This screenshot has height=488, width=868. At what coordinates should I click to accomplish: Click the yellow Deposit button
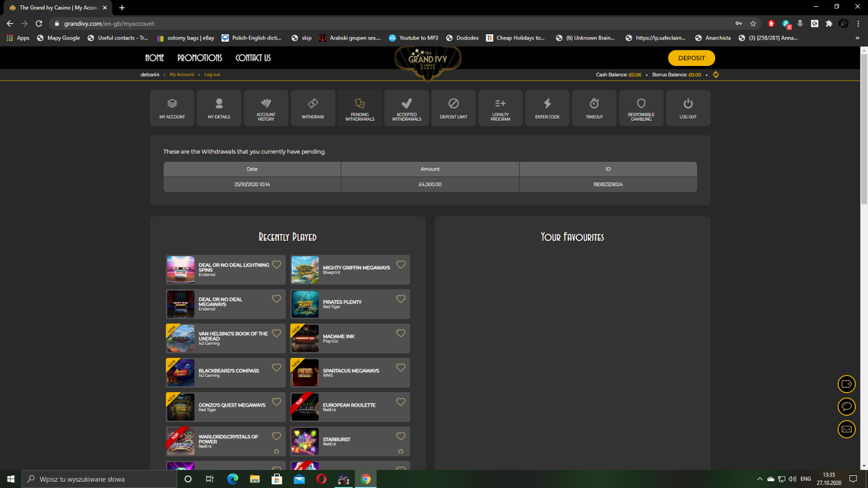(691, 58)
